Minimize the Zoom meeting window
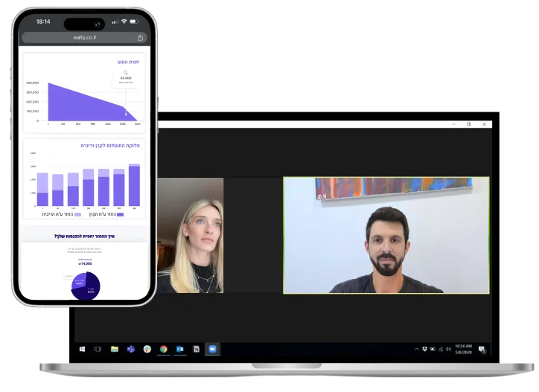The width and height of the screenshot is (539, 392). (453, 124)
